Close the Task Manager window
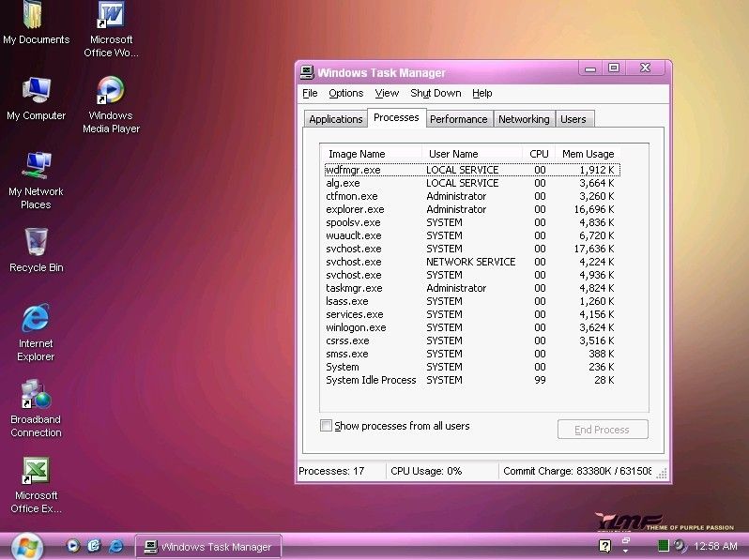Image resolution: width=749 pixels, height=560 pixels. [646, 68]
